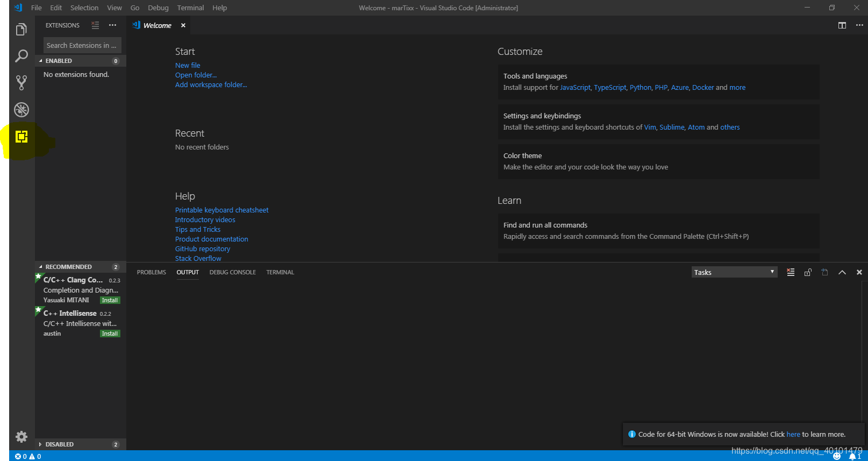Open feedback smiley in status bar
This screenshot has width=868, height=461.
pos(837,456)
